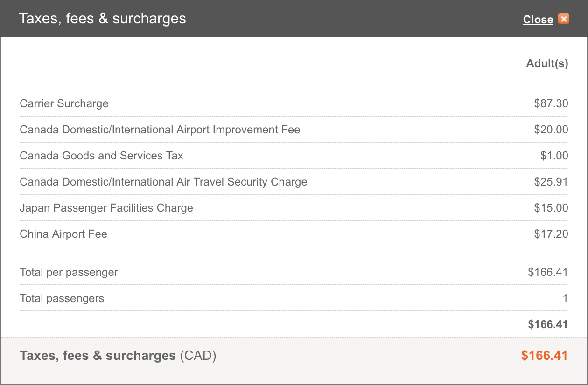Click the Taxes, fees & surcharges (CAD) footer label
Image resolution: width=588 pixels, height=385 pixels.
(x=118, y=356)
